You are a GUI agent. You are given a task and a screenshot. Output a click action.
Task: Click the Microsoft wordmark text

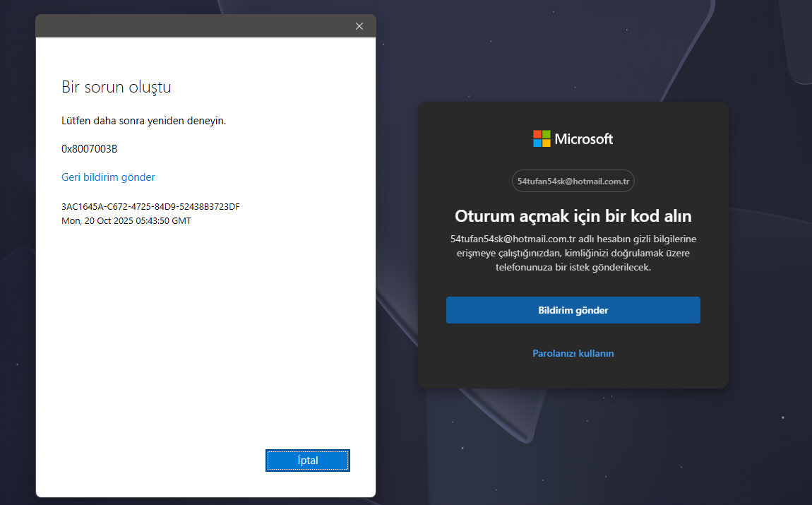584,139
